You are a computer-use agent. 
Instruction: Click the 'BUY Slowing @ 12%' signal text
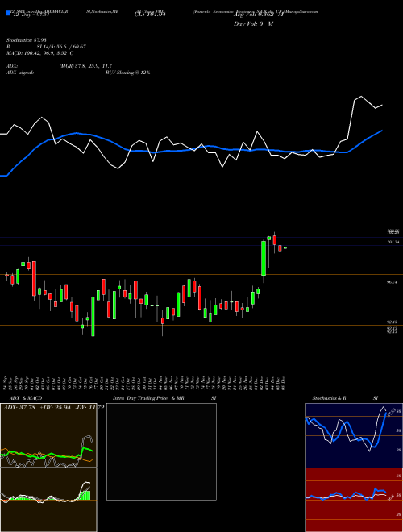pyautogui.click(x=127, y=73)
